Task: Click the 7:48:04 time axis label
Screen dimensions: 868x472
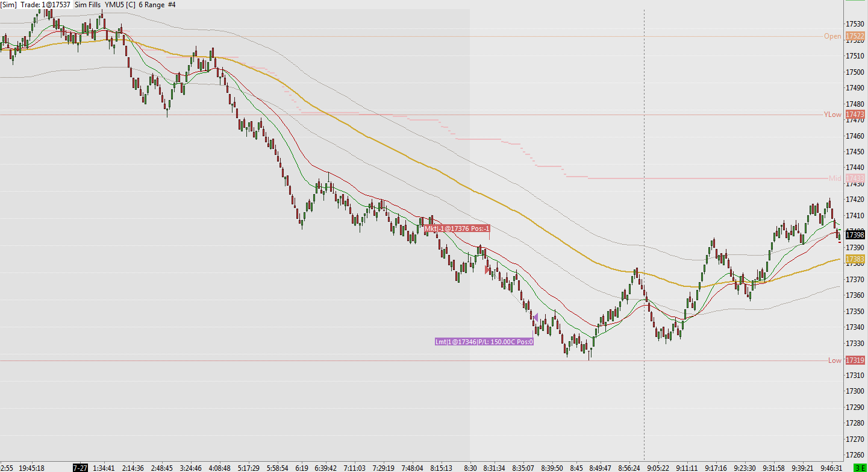Action: (x=413, y=468)
